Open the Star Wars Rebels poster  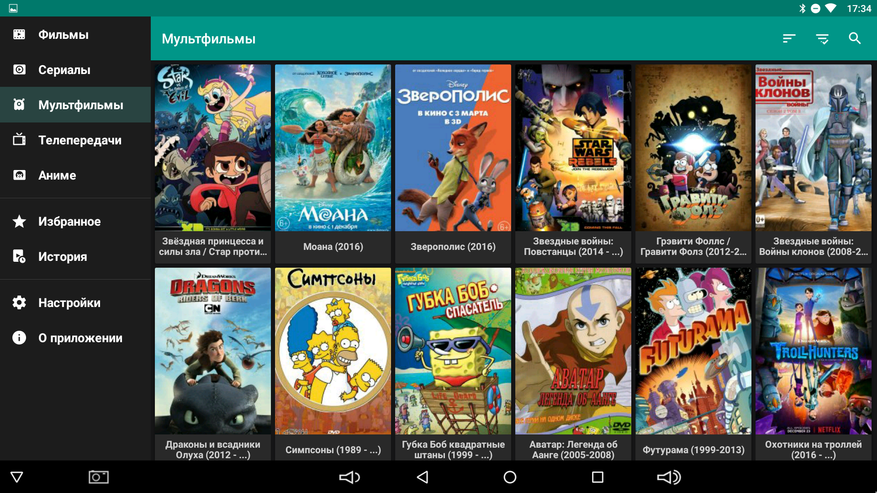(x=573, y=148)
